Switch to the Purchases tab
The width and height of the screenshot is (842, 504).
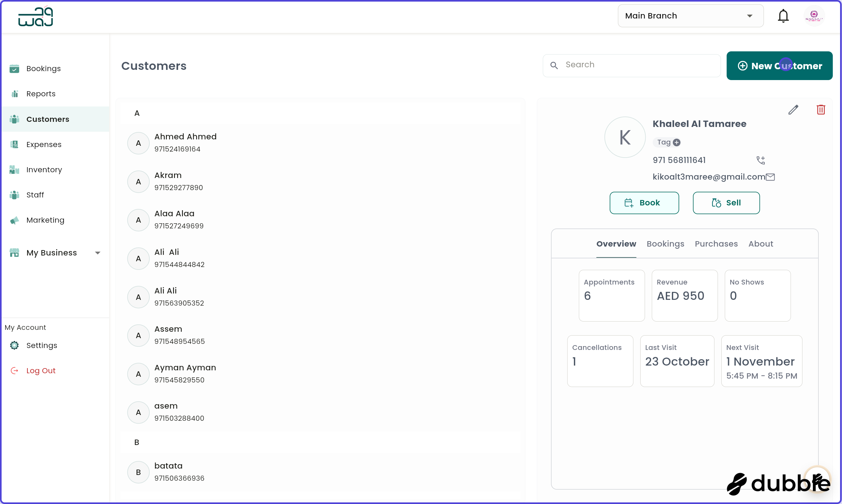(716, 243)
